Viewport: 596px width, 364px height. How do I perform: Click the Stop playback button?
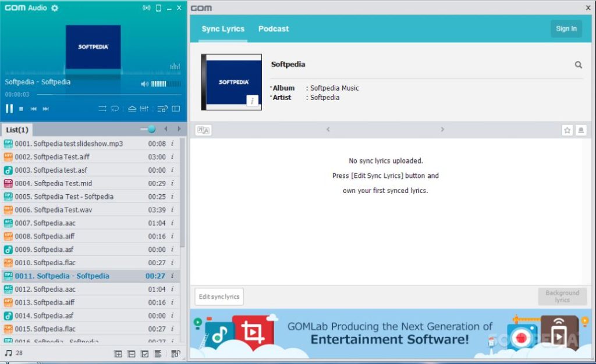(22, 109)
